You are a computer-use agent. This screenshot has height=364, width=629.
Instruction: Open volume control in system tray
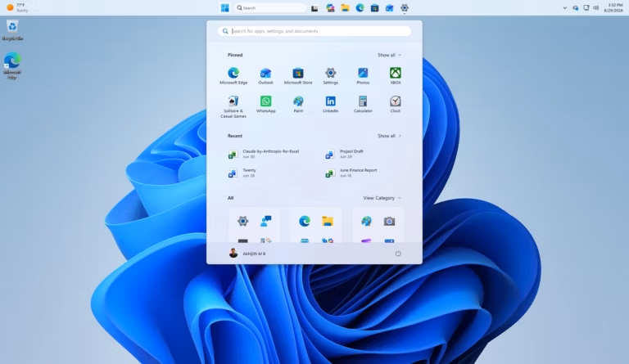coord(596,7)
